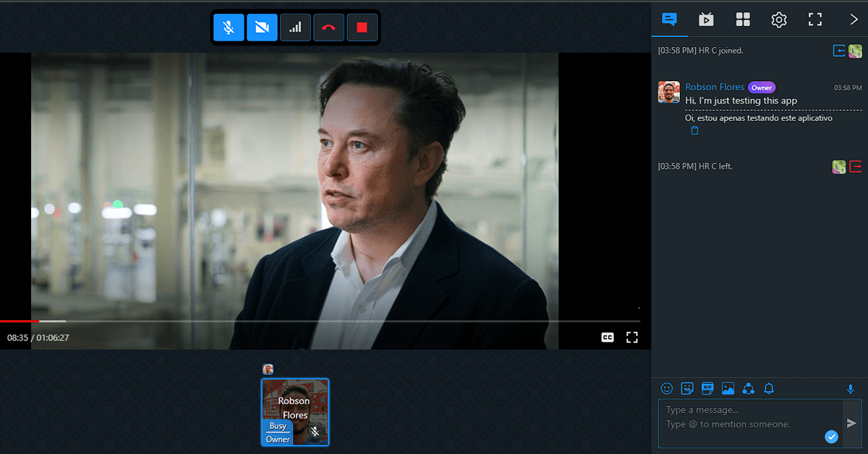Open the GIF picker
Image resolution: width=868 pixels, height=454 pixels.
pos(707,389)
